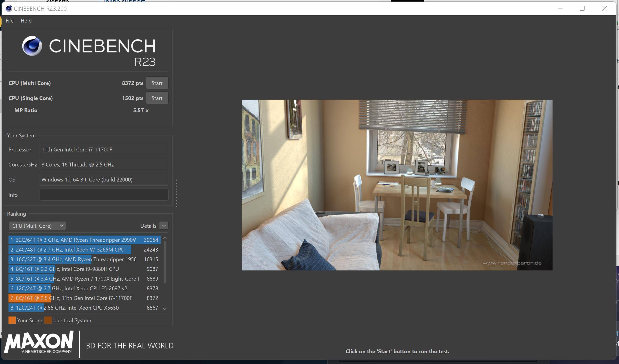Maximize the Cinebench window
The height and width of the screenshot is (364, 619).
click(x=582, y=8)
